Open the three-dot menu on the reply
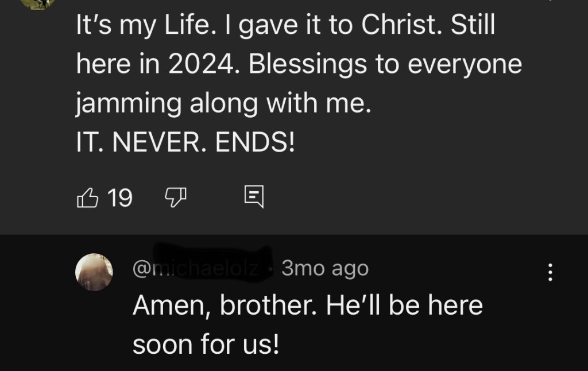The width and height of the screenshot is (588, 371). pos(550,272)
